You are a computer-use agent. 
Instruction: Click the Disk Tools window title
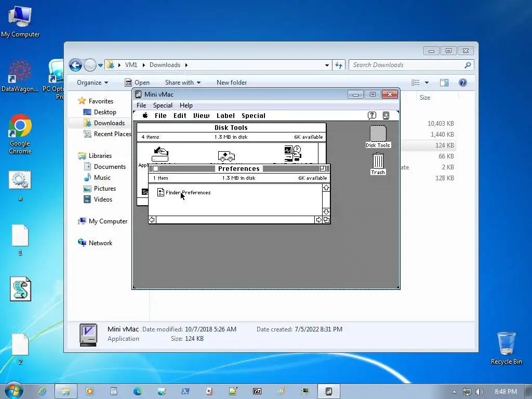231,128
